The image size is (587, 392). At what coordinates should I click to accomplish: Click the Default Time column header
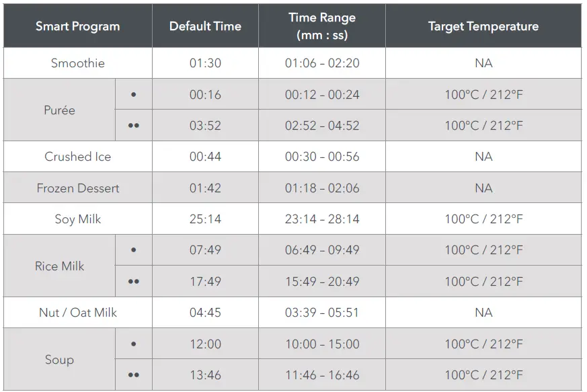tap(205, 27)
